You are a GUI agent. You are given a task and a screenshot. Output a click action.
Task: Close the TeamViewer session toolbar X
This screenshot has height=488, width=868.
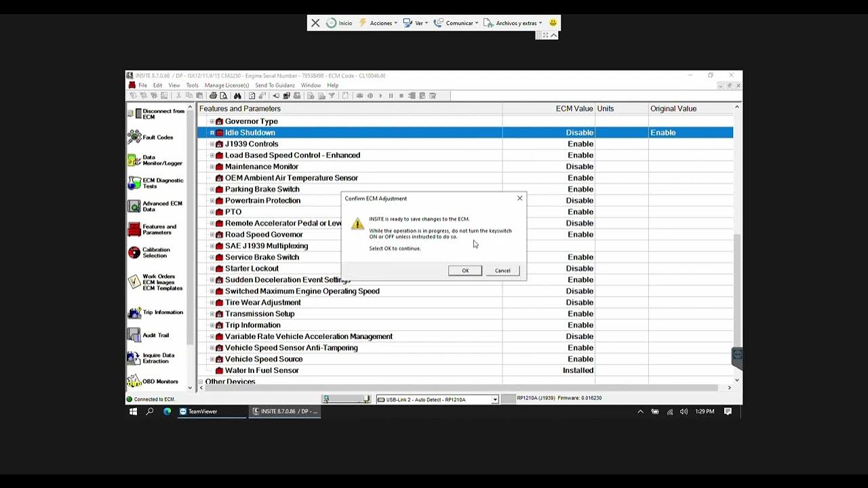click(x=315, y=23)
